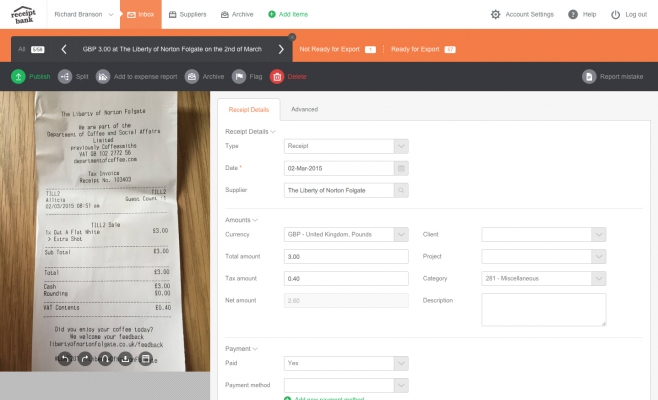The width and height of the screenshot is (658, 400).
Task: Open the Currency dropdown
Action: tap(346, 234)
